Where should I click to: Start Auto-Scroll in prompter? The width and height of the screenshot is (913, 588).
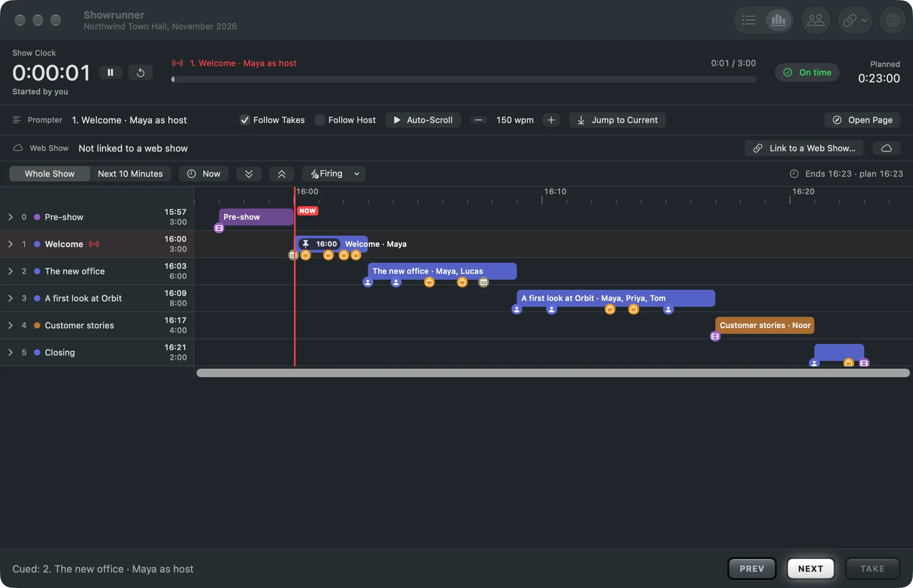tap(423, 120)
